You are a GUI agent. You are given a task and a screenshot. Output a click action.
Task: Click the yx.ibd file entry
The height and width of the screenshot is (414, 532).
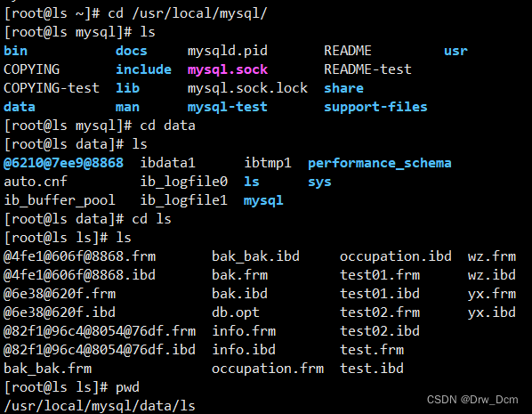pos(492,313)
